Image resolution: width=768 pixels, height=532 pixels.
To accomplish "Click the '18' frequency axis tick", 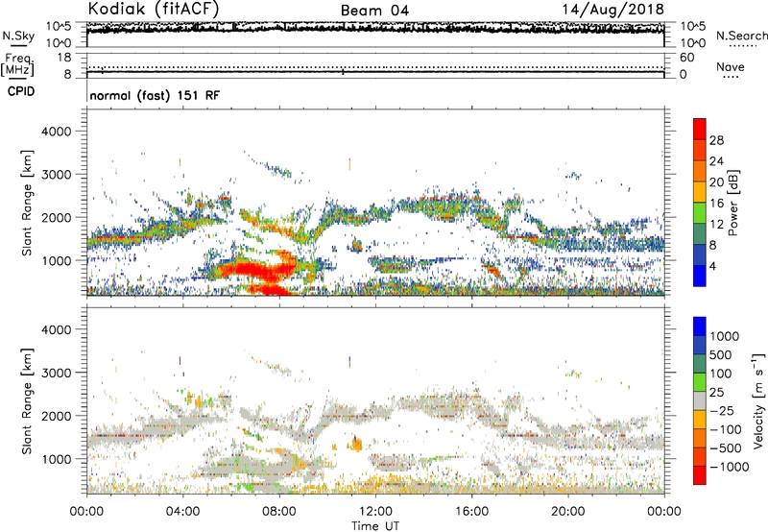I will [64, 58].
